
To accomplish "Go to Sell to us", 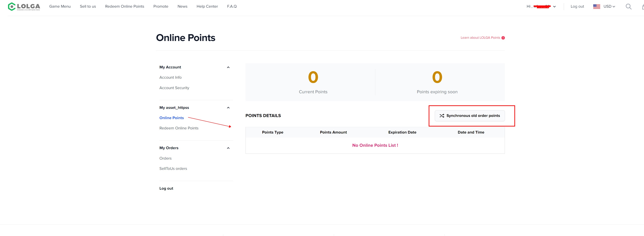I will (88, 6).
